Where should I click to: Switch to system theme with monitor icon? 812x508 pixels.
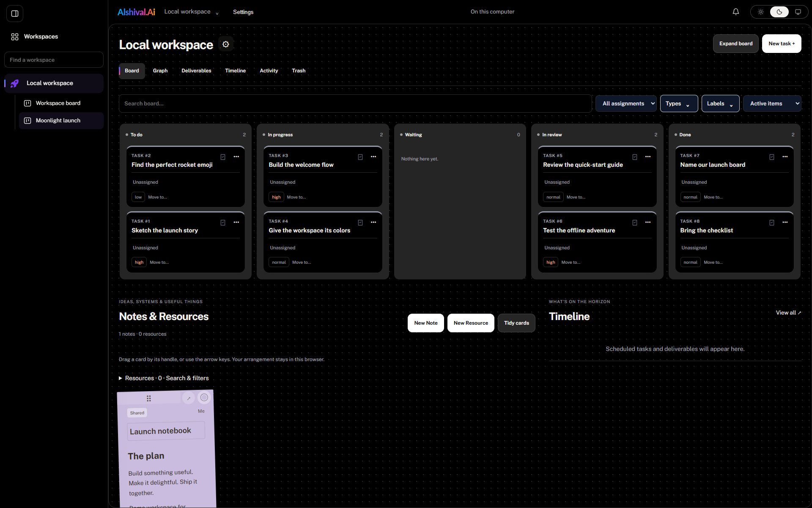[x=798, y=12]
